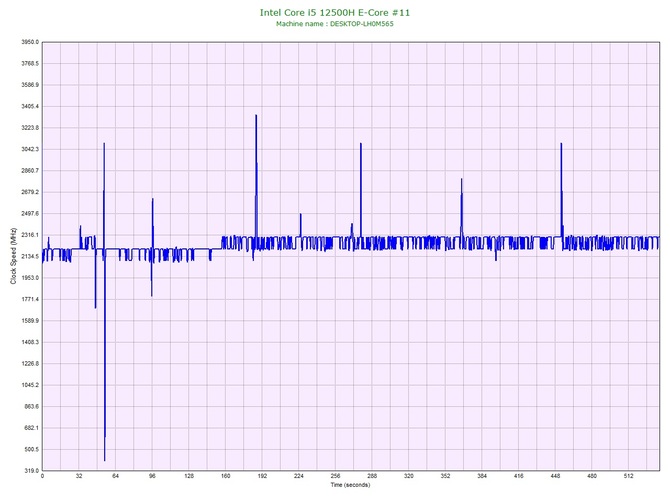Click the y-axis value 2134.5
The height and width of the screenshot is (502, 670).
[x=30, y=256]
